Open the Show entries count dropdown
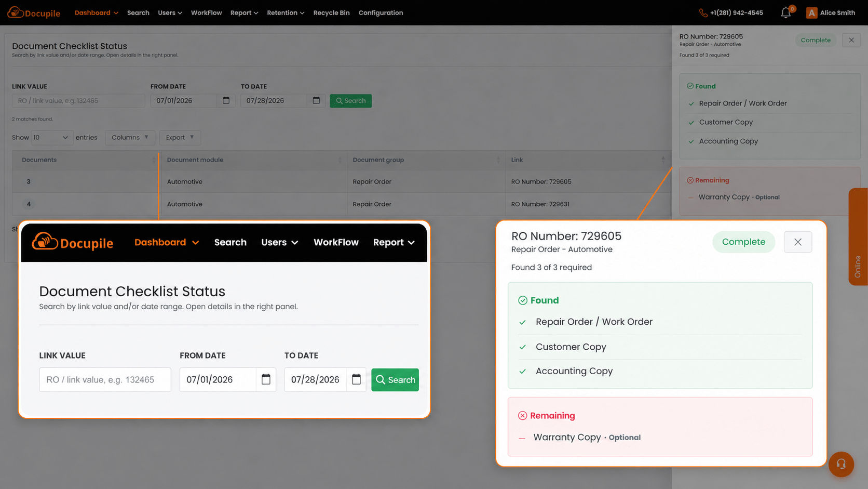868x489 pixels. 51,138
